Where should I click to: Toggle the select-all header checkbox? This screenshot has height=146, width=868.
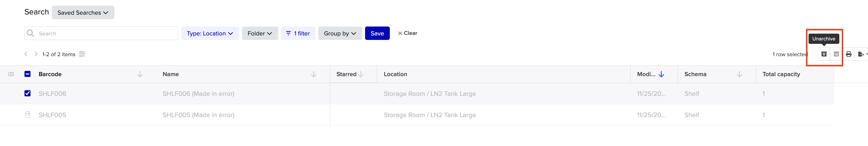[28, 74]
